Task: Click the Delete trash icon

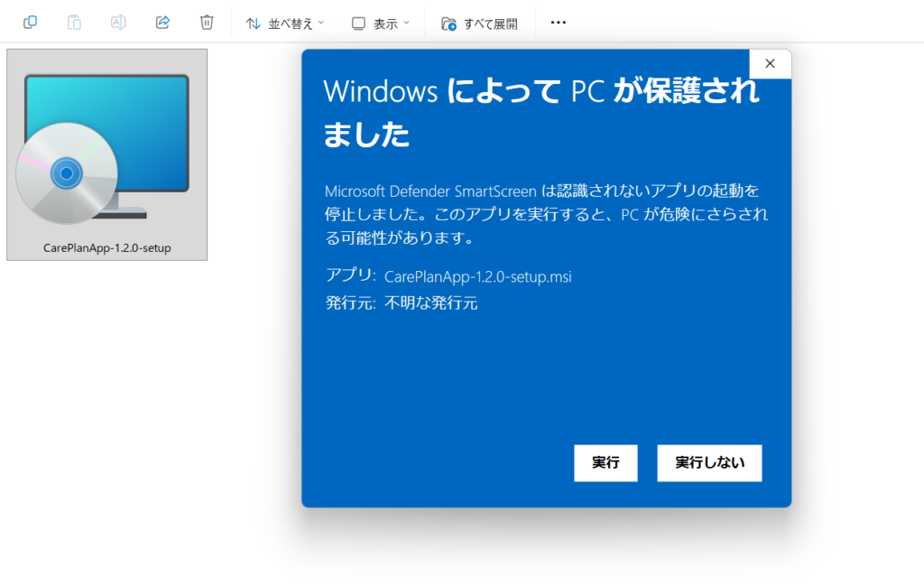Action: 206,22
